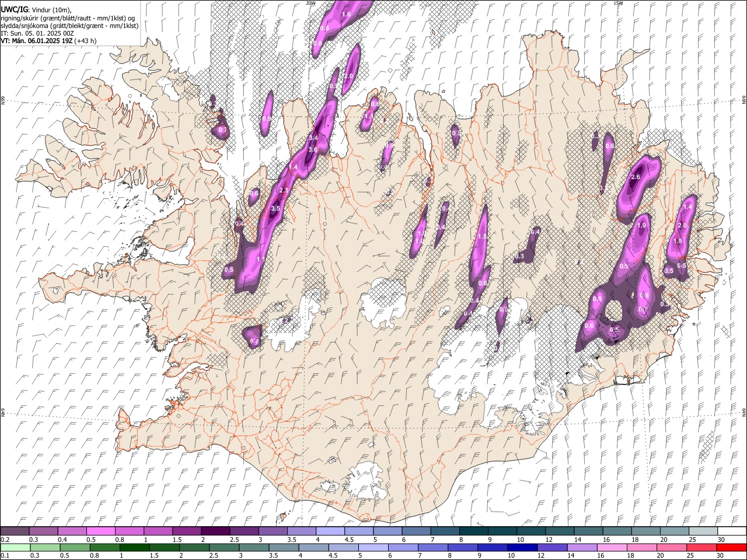Click the '20W' longitude label
Screen dimensions: 747x560
pos(310,3)
